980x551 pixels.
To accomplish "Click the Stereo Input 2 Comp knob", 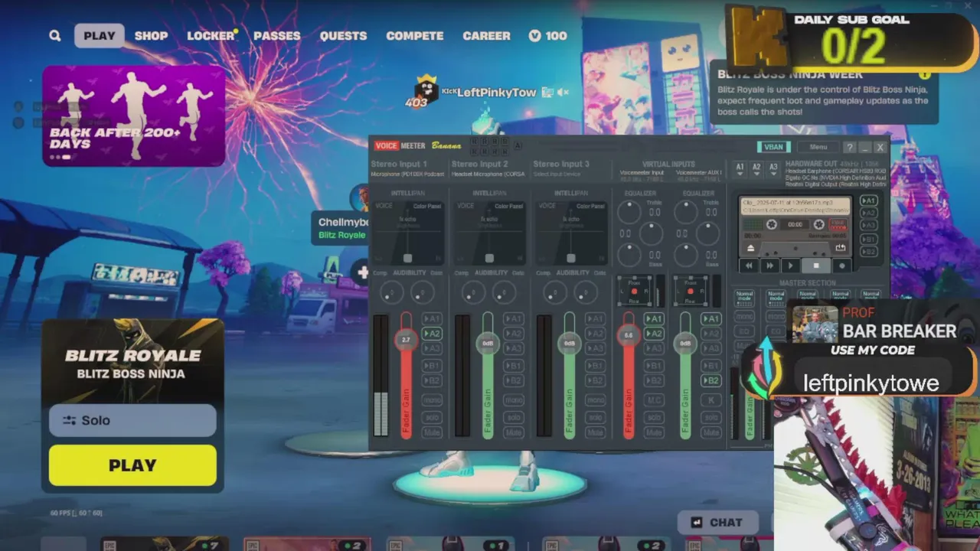I will point(473,292).
